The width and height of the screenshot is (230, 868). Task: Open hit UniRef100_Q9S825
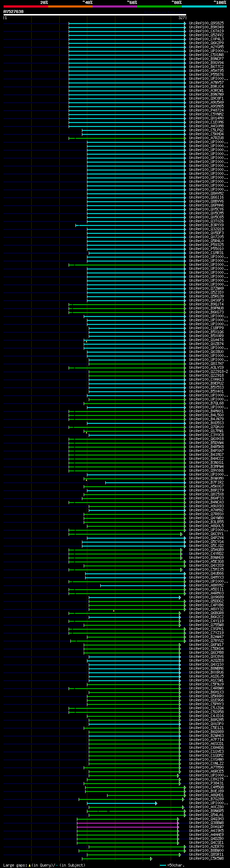[x=206, y=23]
